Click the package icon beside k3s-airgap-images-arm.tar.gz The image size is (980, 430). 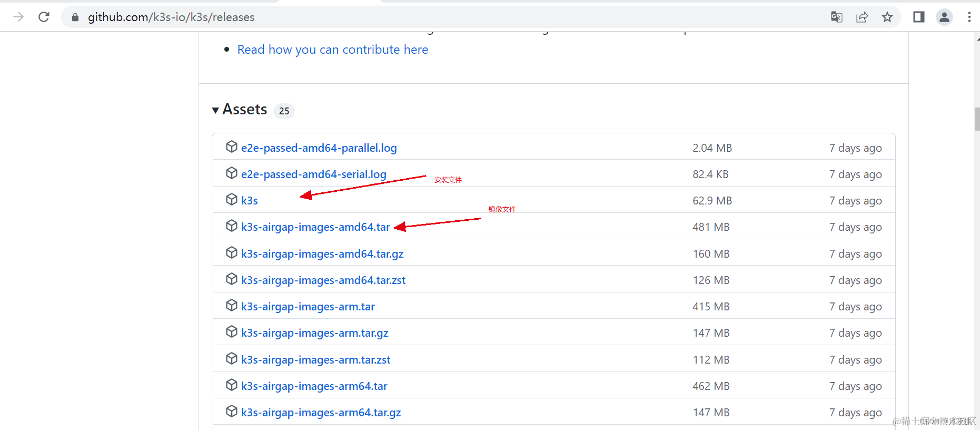tap(232, 331)
